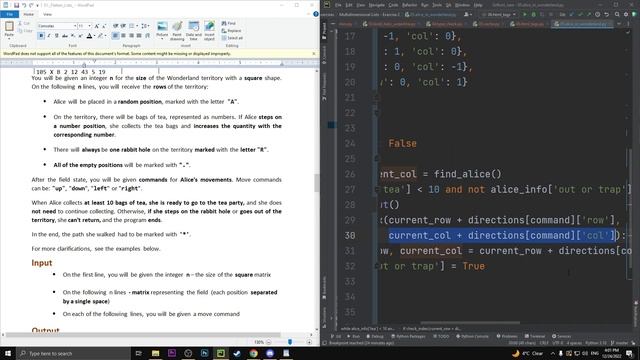Open the highlight color dropdown arrow
The width and height of the screenshot is (640, 360).
pos(105,36)
